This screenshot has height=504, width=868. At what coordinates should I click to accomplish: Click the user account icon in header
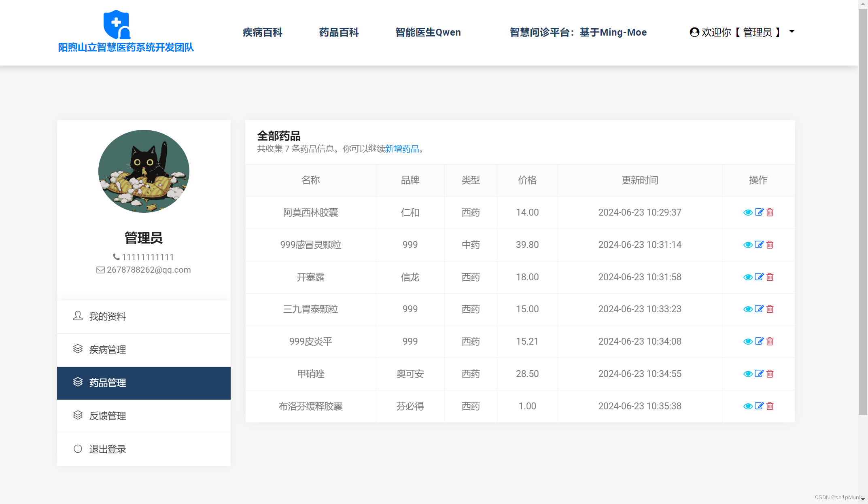point(694,32)
